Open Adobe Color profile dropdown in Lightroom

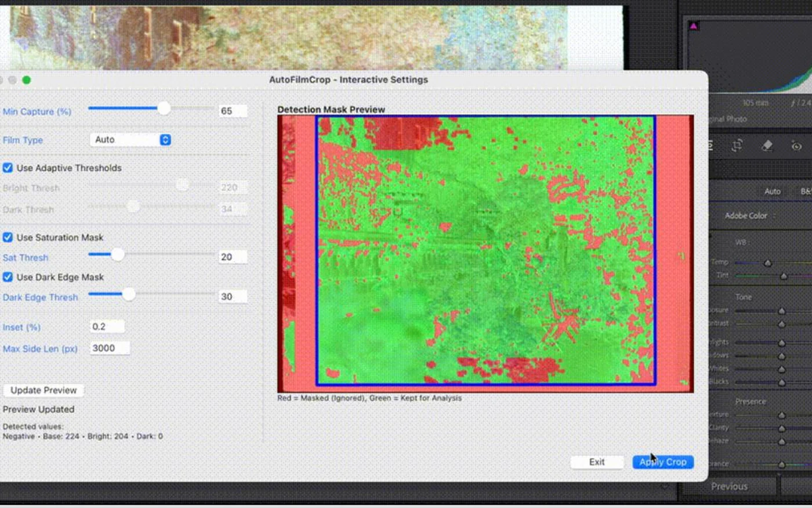[750, 215]
